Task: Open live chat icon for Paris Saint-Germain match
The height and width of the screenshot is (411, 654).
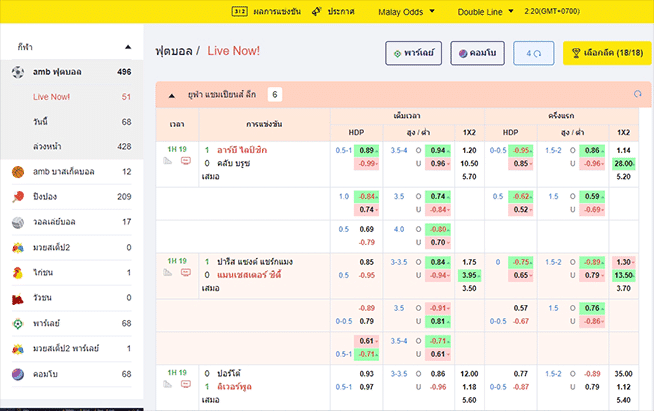Action: [186, 272]
